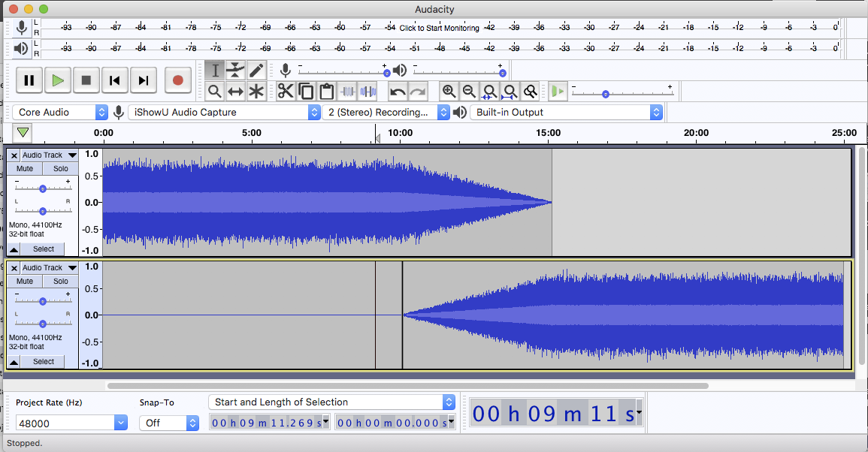Collapse the second audio track
The height and width of the screenshot is (452, 868).
14,362
